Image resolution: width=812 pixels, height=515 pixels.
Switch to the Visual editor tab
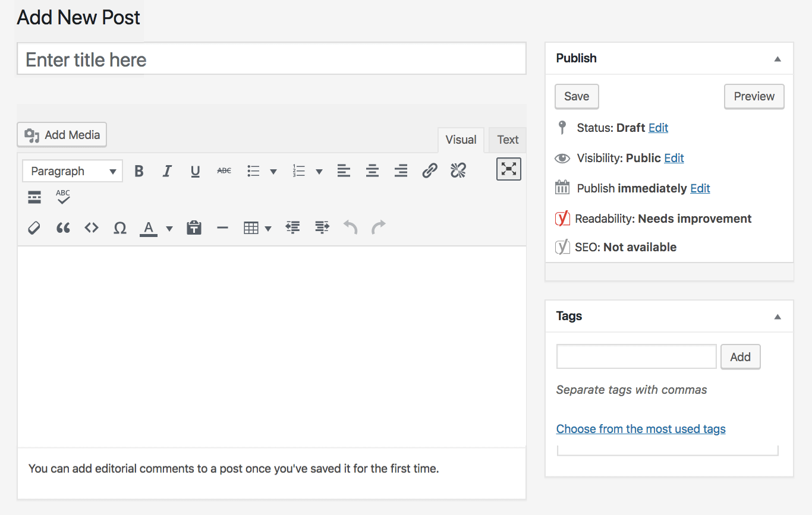click(461, 140)
